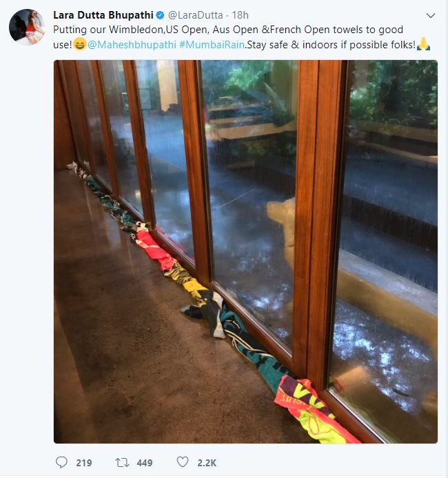
Task: Click the "Stay safe & indoors" text
Action: click(331, 45)
